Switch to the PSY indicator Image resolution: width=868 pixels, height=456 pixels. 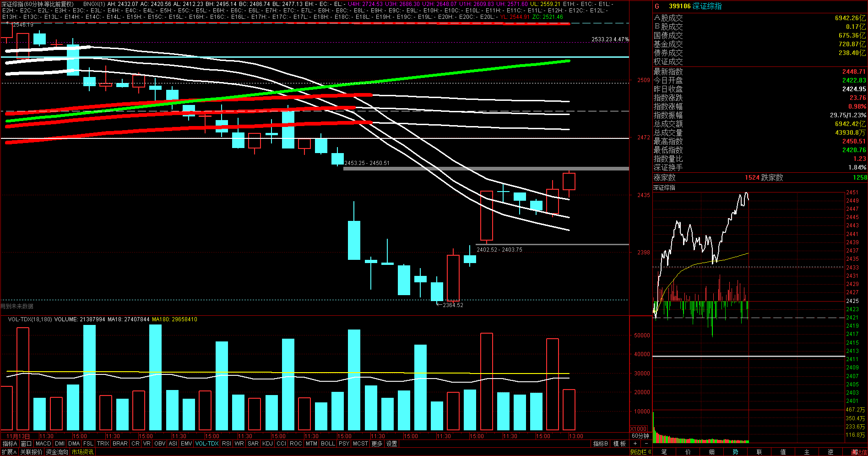coord(344,444)
